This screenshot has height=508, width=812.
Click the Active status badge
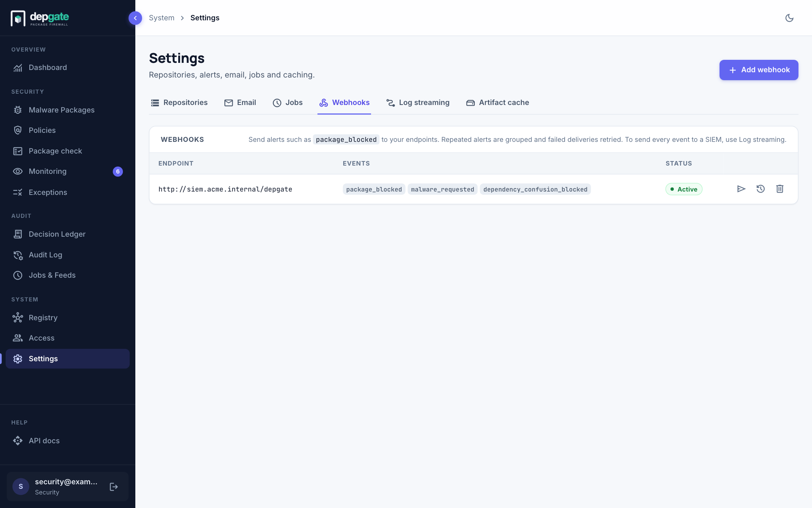684,189
